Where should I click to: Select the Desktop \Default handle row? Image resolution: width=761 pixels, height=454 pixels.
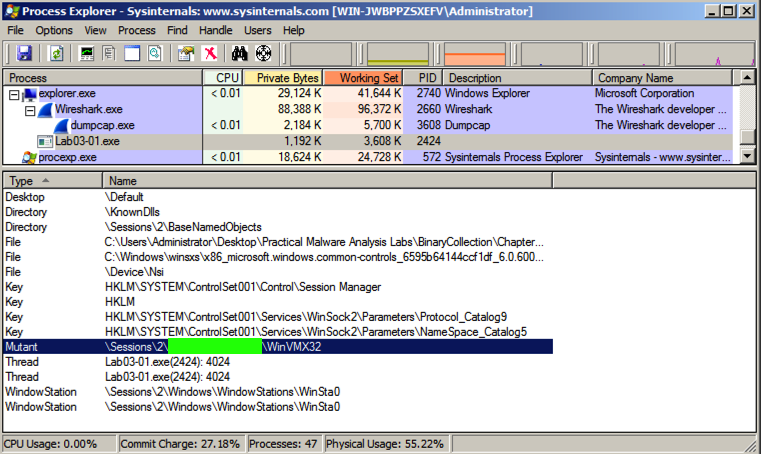pyautogui.click(x=278, y=197)
